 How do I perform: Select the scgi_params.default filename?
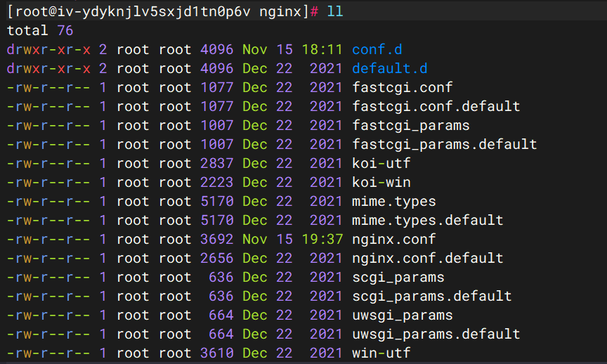pyautogui.click(x=431, y=297)
